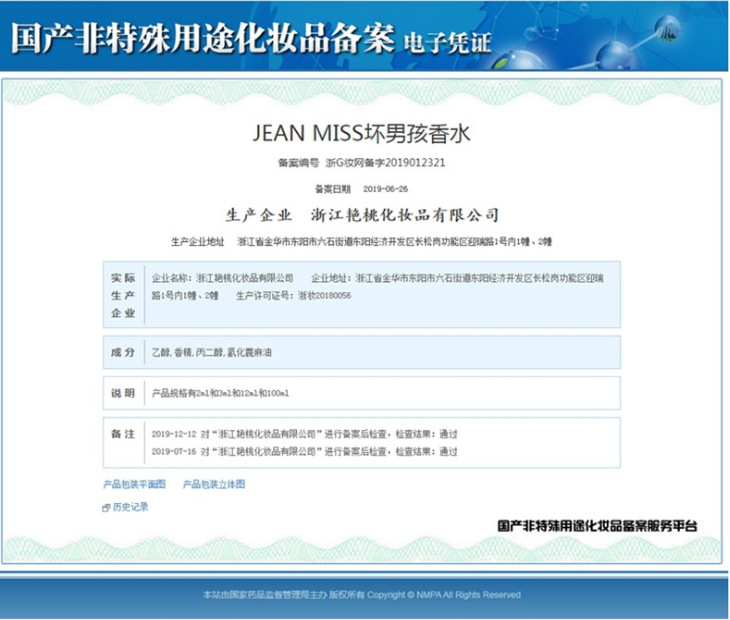The image size is (730, 620).
Task: Click the 企业名称 field in actual manufacturer box
Action: pos(223,278)
